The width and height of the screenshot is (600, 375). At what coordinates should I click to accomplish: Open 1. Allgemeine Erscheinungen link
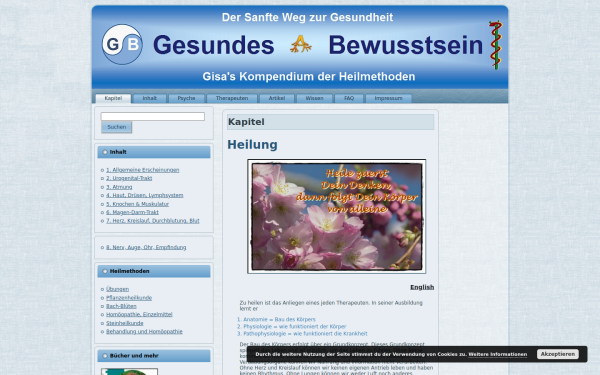142,170
